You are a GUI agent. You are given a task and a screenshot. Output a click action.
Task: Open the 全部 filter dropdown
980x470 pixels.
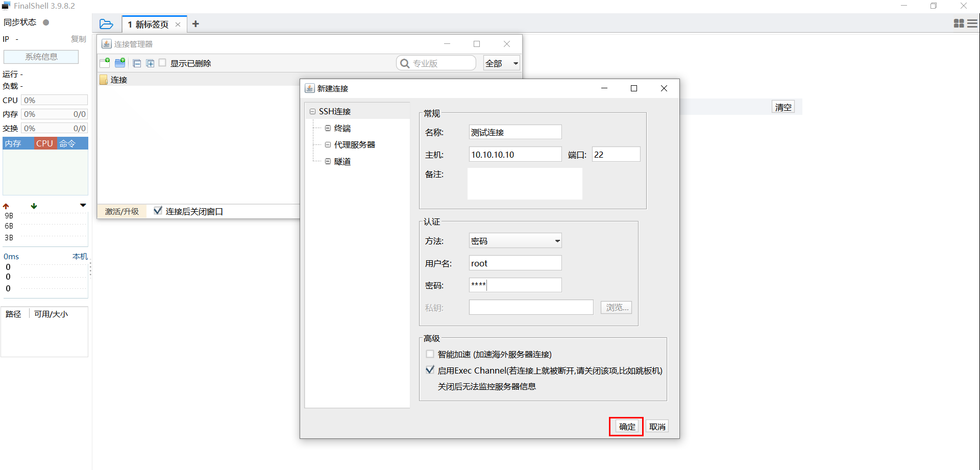501,63
